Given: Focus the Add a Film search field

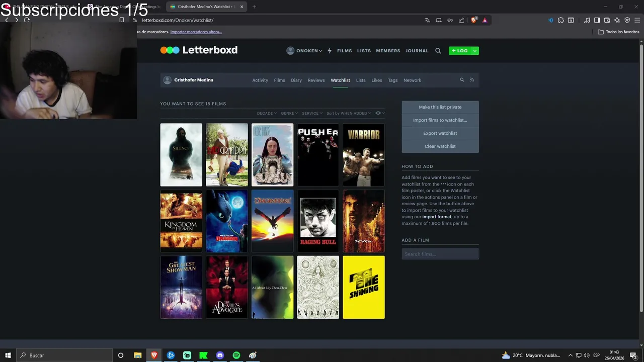Looking at the screenshot, I should coord(440,254).
